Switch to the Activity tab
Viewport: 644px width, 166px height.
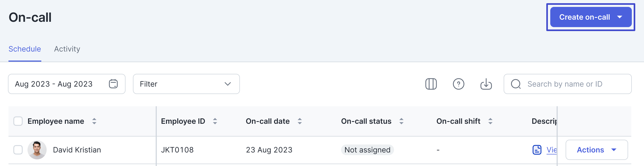point(67,49)
